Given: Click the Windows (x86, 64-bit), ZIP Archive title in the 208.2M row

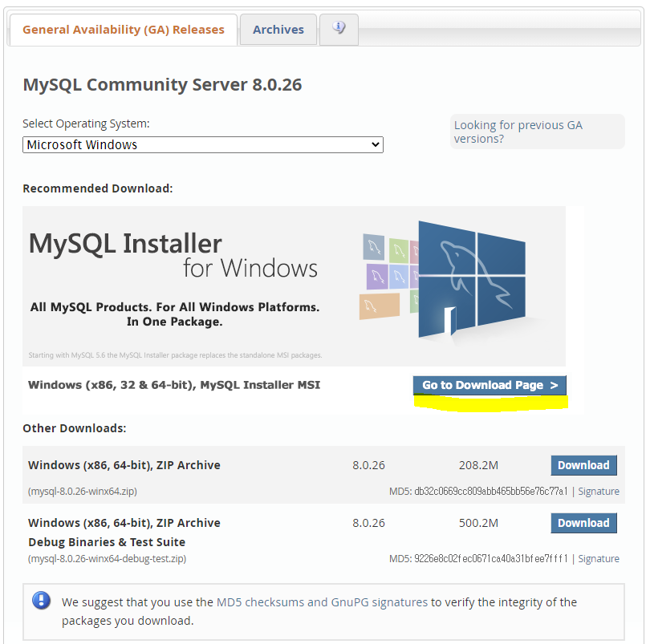Looking at the screenshot, I should pos(124,465).
